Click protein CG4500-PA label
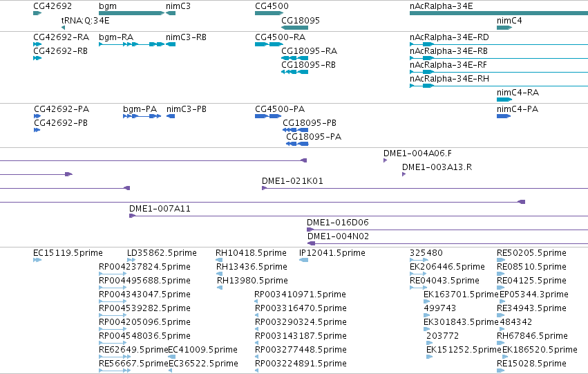This screenshot has width=588, height=374. (x=280, y=109)
